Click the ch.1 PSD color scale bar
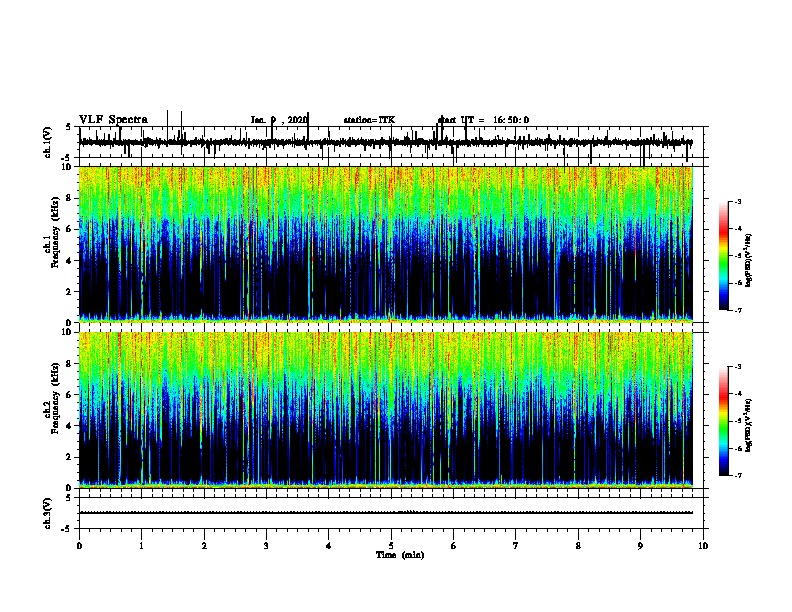 (x=724, y=256)
